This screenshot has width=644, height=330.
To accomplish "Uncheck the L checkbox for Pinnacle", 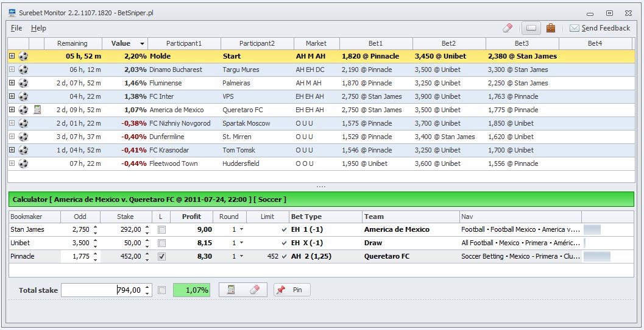I will [161, 257].
